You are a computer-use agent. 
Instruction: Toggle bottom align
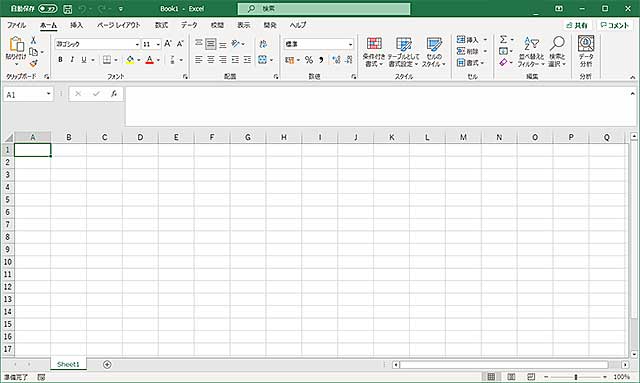(x=223, y=44)
